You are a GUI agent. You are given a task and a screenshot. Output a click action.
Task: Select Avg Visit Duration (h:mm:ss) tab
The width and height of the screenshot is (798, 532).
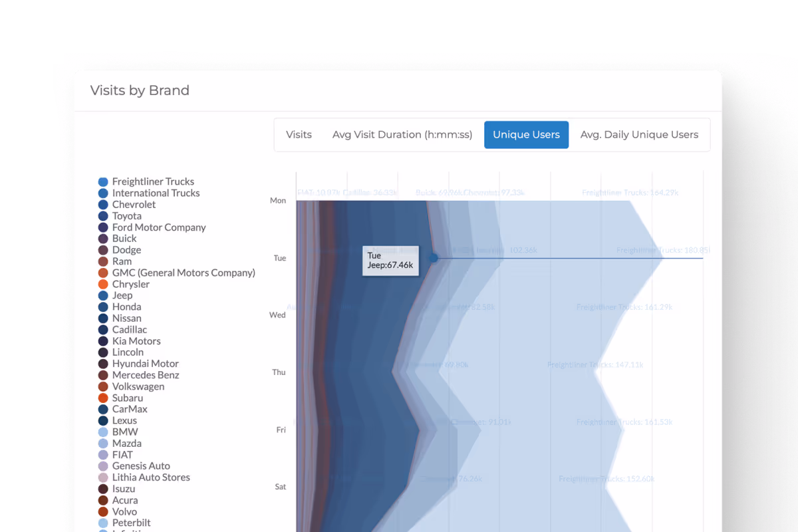402,134
